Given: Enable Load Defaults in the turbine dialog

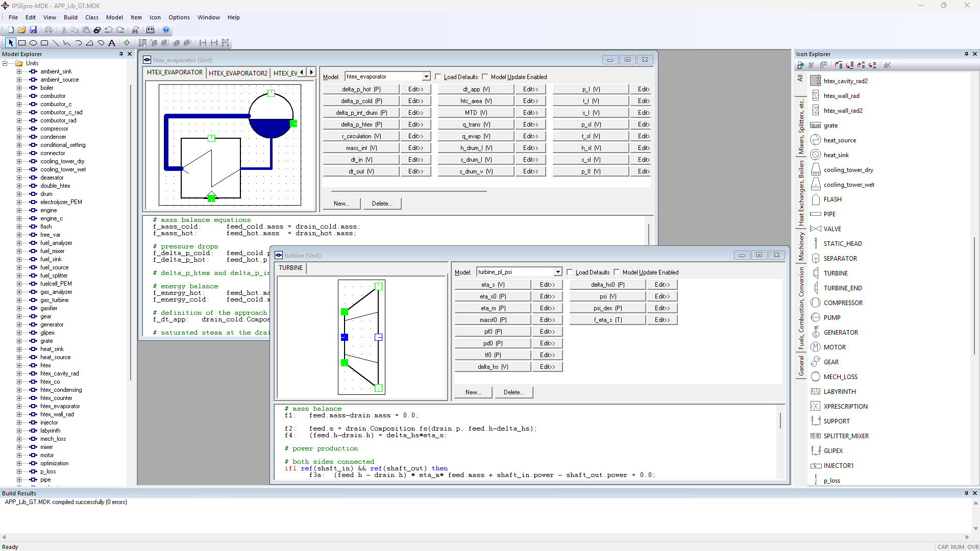Looking at the screenshot, I should click(x=570, y=272).
